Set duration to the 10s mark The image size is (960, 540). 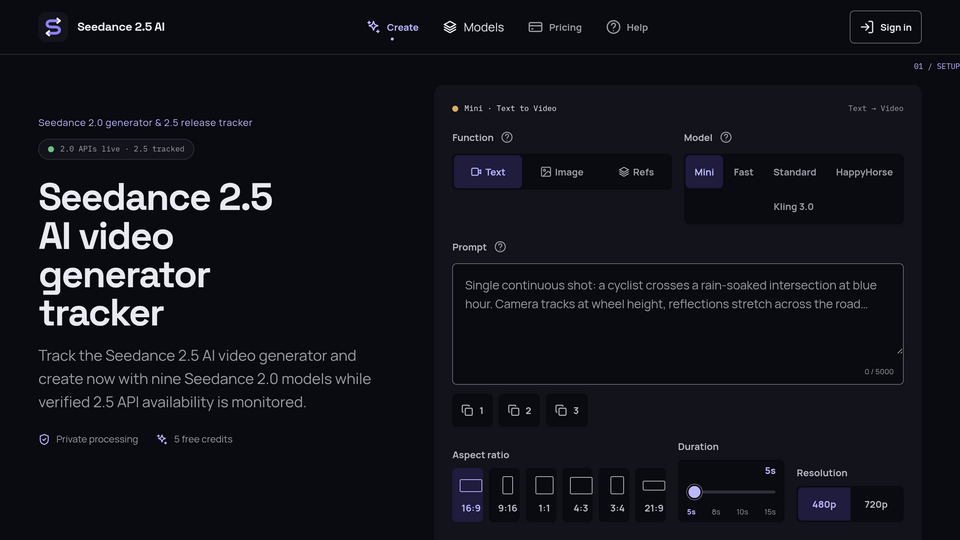coord(742,512)
